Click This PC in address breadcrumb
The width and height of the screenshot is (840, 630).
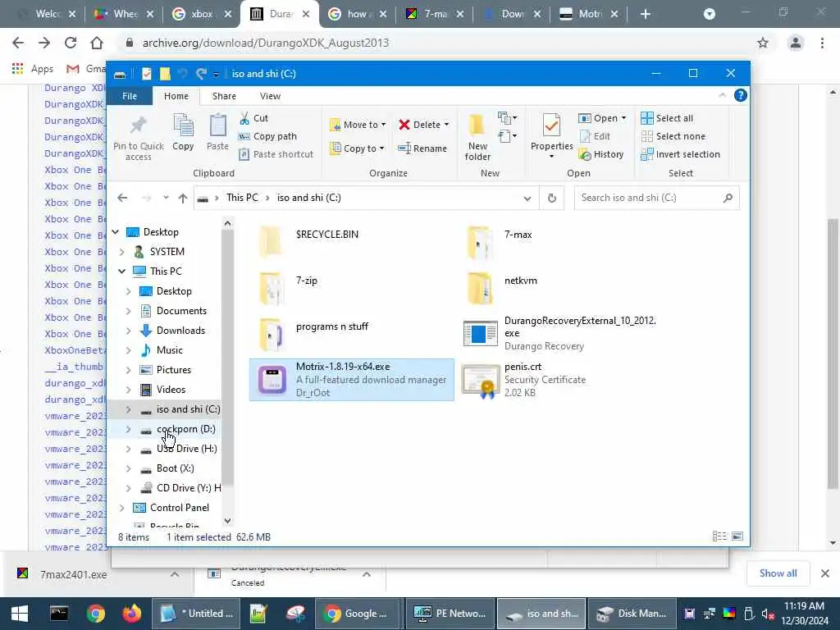(x=242, y=198)
